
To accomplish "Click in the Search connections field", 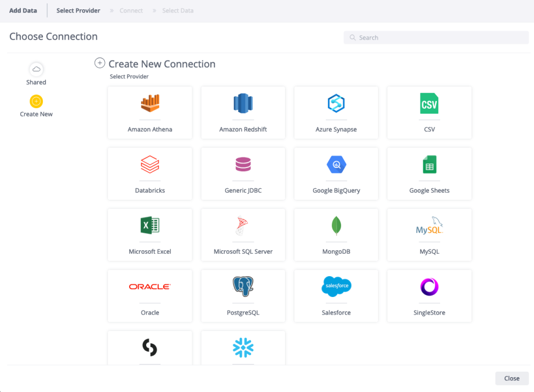I will pyautogui.click(x=436, y=37).
